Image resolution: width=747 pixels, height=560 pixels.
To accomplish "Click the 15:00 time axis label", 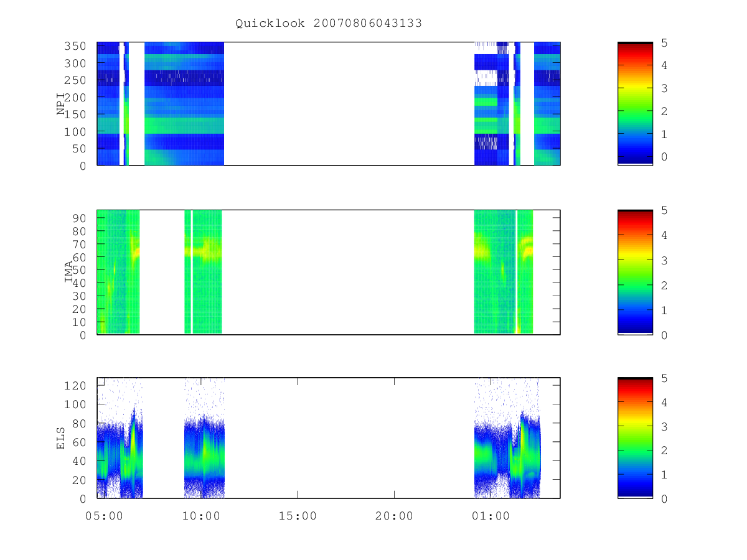I will tap(298, 515).
